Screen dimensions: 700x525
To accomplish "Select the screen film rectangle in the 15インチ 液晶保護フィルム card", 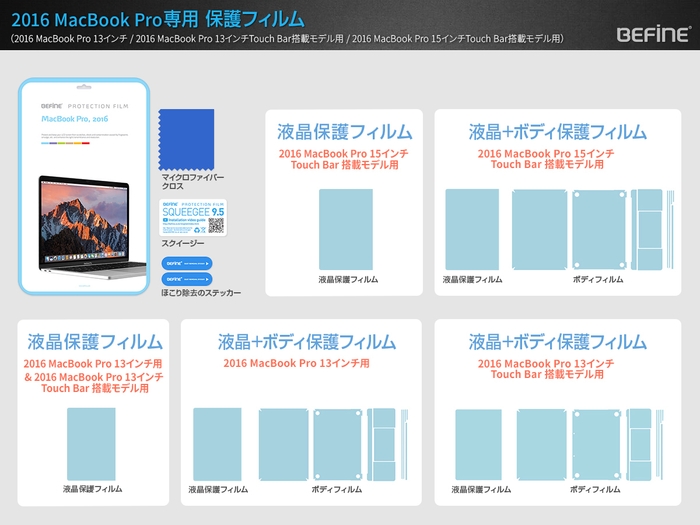I will tap(346, 229).
